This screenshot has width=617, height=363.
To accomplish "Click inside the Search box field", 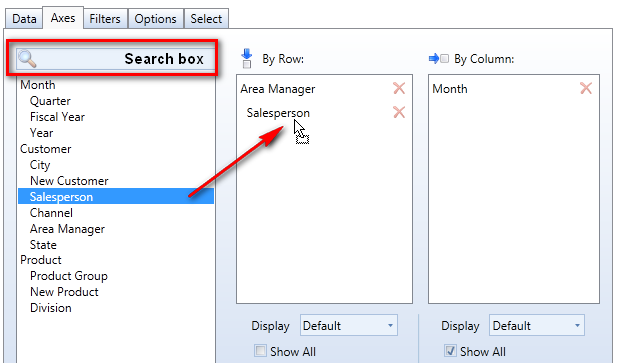I will coord(116,59).
